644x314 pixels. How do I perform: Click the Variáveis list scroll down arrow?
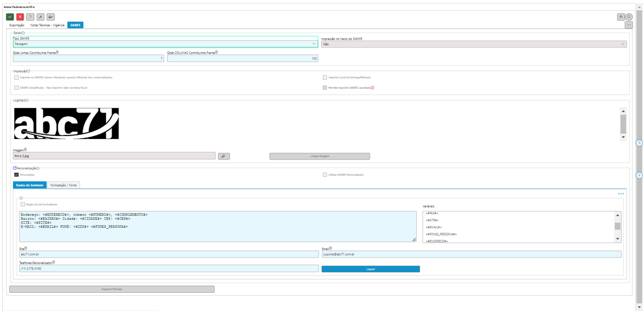tap(617, 239)
